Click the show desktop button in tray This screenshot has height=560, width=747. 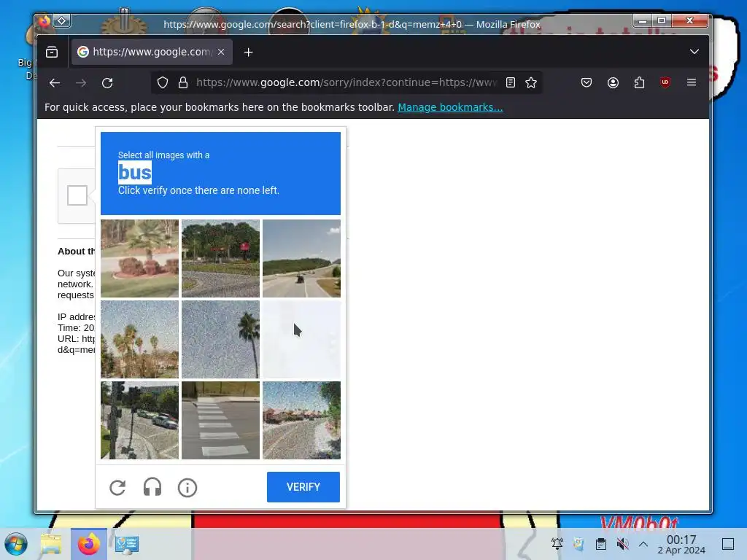tap(728, 544)
